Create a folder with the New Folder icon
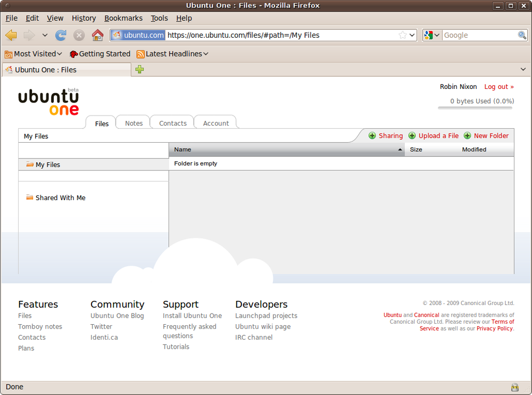This screenshot has width=532, height=395. coord(468,136)
